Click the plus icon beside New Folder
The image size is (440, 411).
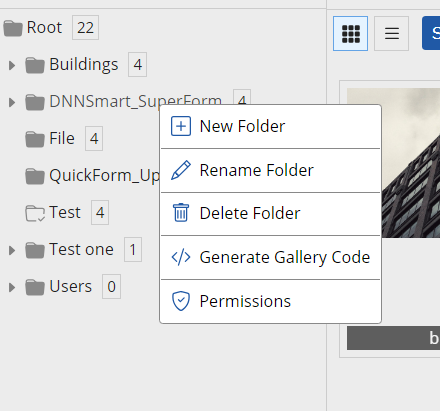(x=181, y=126)
